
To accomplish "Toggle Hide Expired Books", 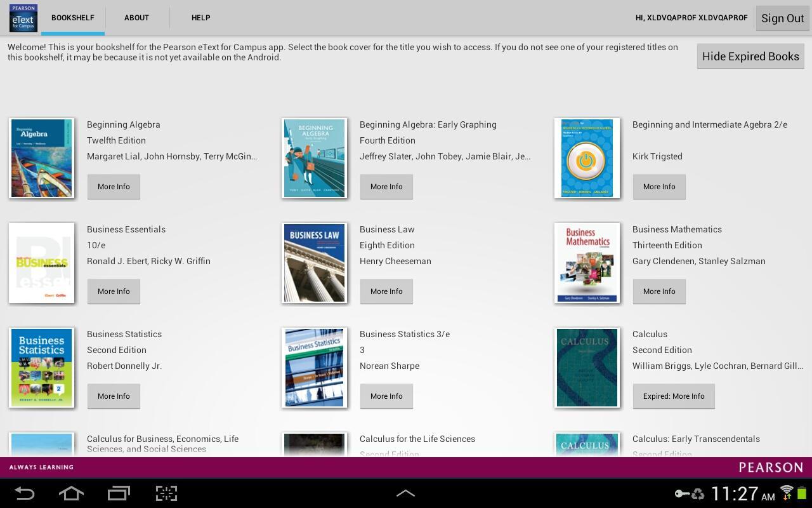I will point(750,56).
